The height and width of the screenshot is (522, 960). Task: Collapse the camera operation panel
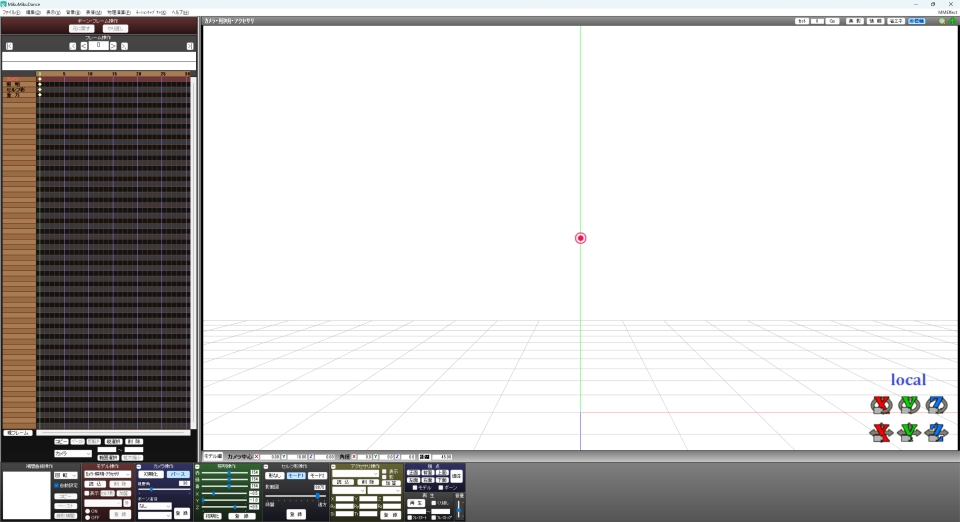point(138,467)
